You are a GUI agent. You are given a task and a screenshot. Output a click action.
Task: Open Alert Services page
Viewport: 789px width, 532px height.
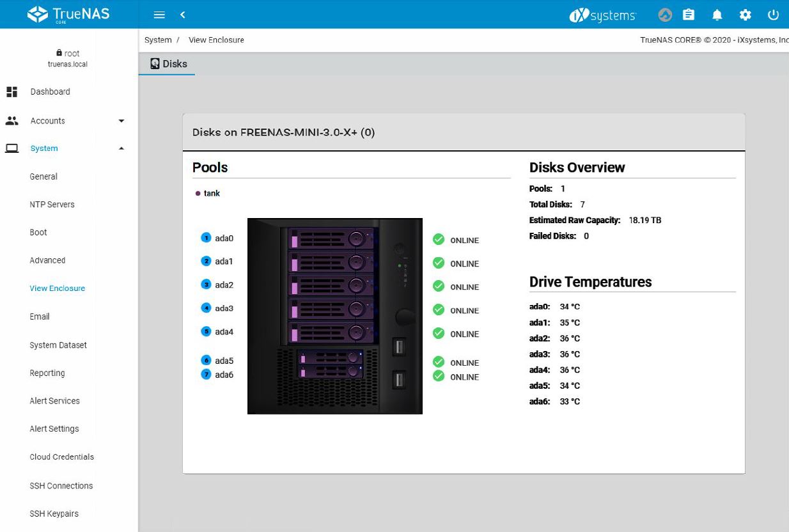[54, 401]
